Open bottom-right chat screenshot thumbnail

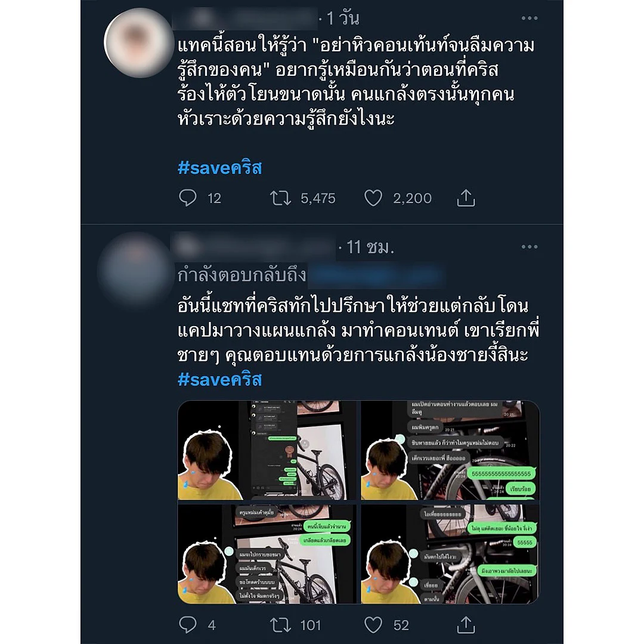coord(450,554)
